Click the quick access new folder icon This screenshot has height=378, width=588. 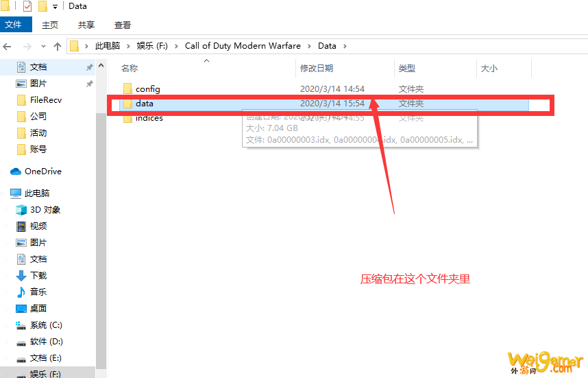[x=42, y=6]
